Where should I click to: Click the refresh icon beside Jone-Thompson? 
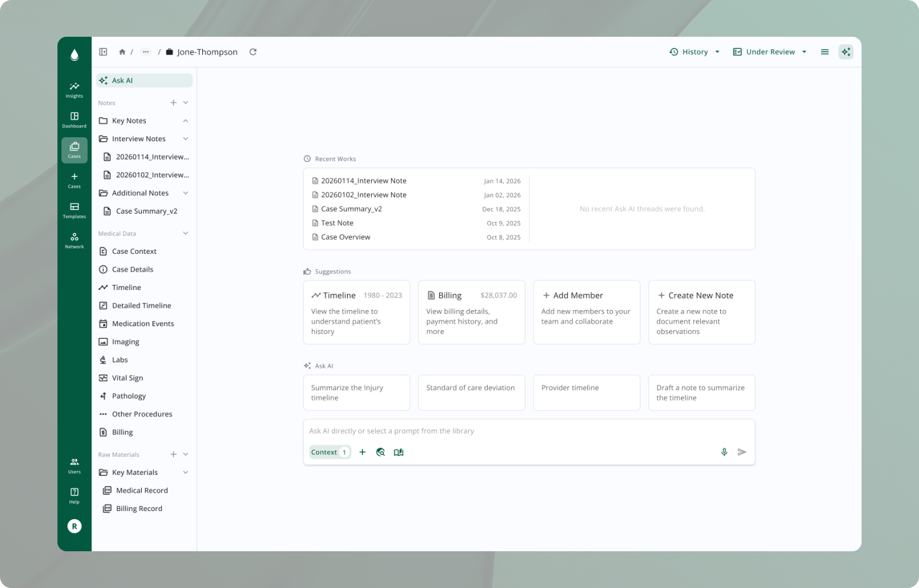click(x=253, y=52)
